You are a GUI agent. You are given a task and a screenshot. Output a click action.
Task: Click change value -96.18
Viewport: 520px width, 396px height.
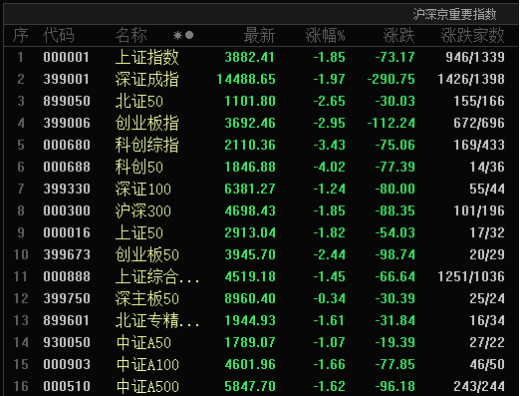[395, 386]
